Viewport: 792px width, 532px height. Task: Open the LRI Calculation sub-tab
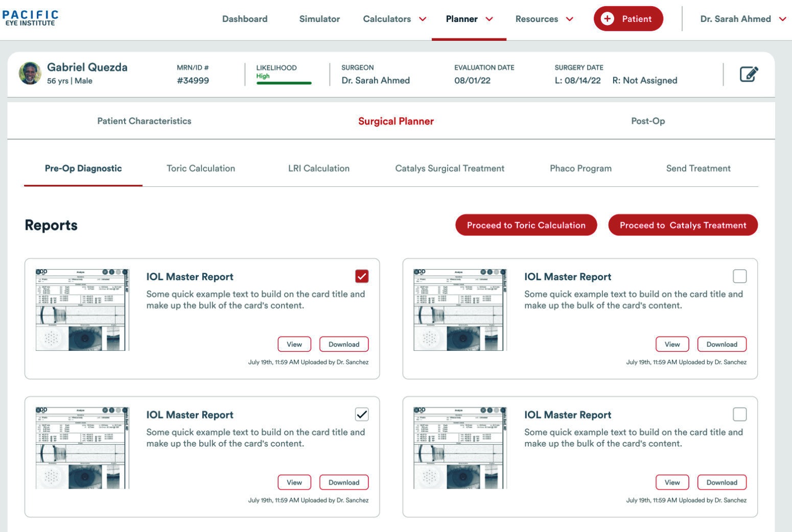coord(319,168)
